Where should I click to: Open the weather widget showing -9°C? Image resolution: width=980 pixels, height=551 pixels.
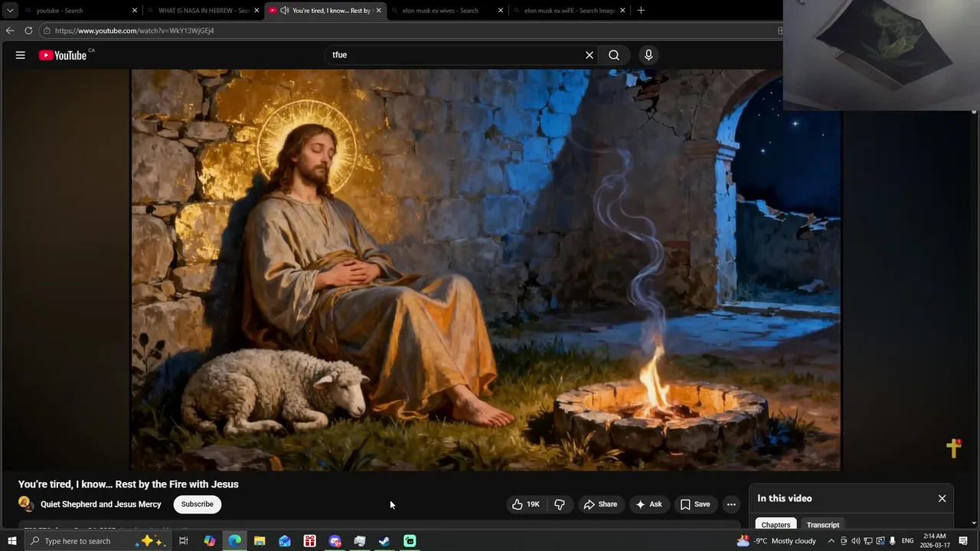pyautogui.click(x=776, y=541)
